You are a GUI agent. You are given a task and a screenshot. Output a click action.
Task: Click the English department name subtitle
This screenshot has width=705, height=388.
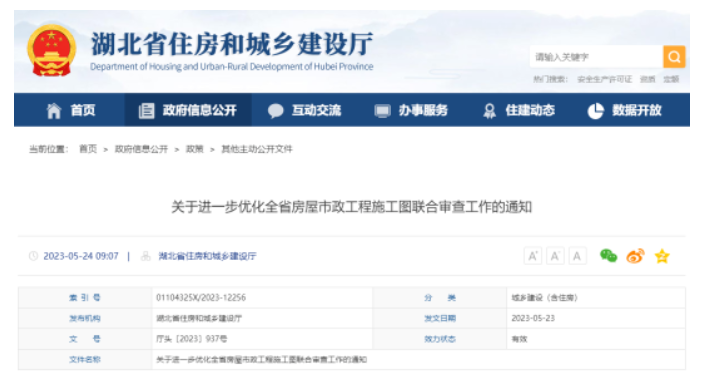pos(232,67)
